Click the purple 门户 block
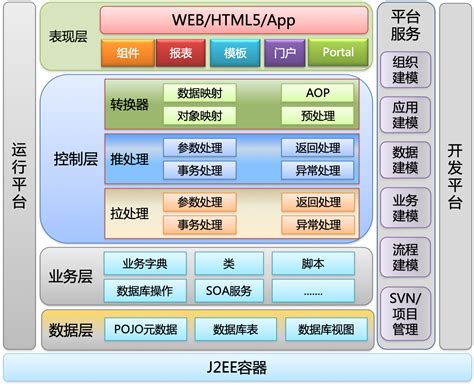 point(284,53)
